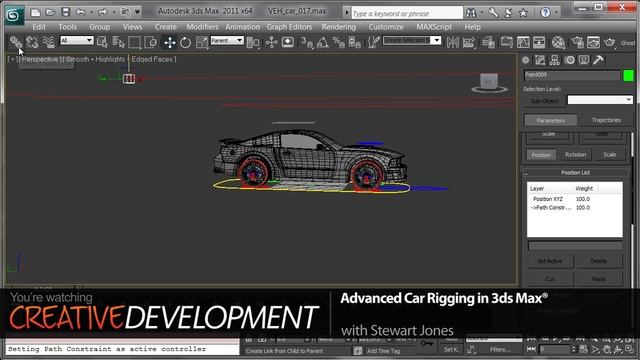Open the Modify command panel tab

[540, 60]
